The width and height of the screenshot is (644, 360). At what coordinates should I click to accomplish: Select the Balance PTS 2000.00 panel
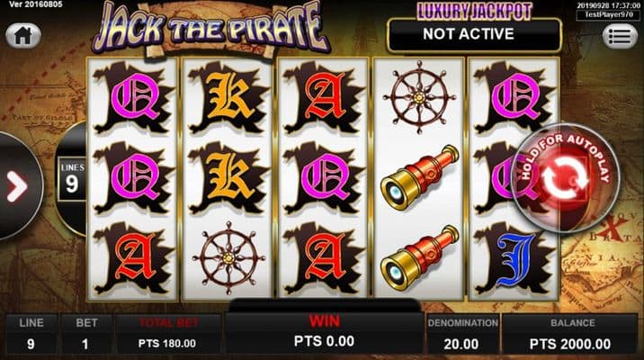pyautogui.click(x=569, y=334)
